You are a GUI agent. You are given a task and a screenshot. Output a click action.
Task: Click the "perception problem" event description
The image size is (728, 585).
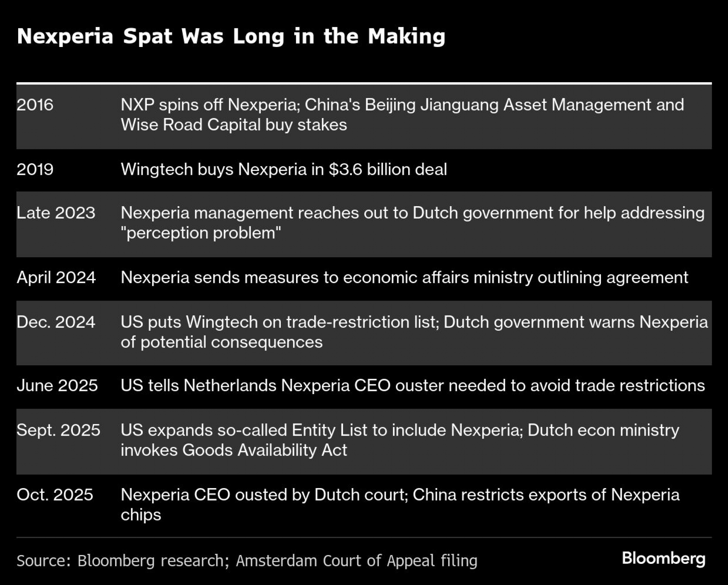412,223
